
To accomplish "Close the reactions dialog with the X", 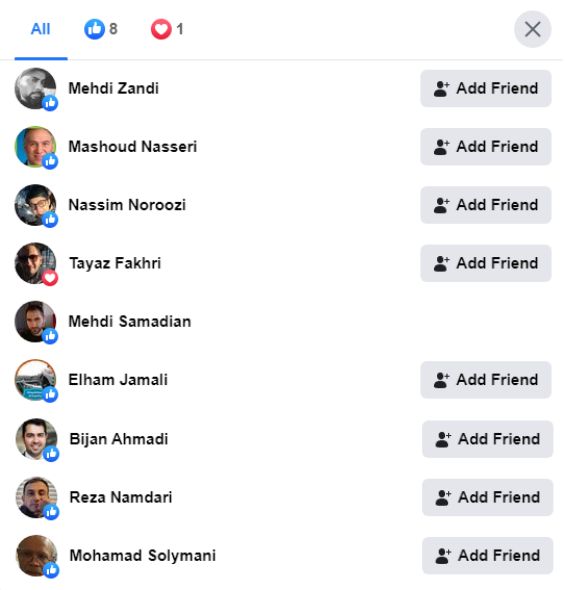I will coord(532,29).
